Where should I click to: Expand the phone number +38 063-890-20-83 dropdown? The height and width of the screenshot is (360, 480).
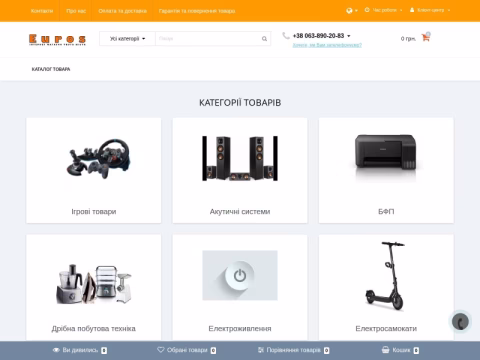coord(321,36)
